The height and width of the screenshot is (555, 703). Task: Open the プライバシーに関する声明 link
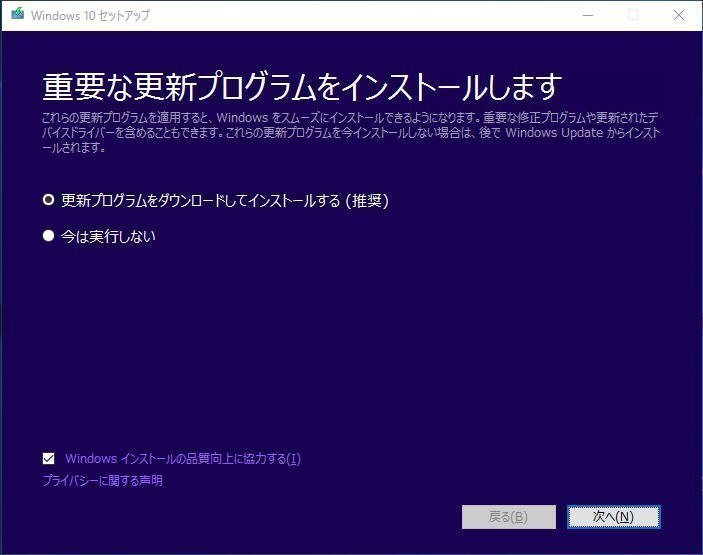coord(102,481)
